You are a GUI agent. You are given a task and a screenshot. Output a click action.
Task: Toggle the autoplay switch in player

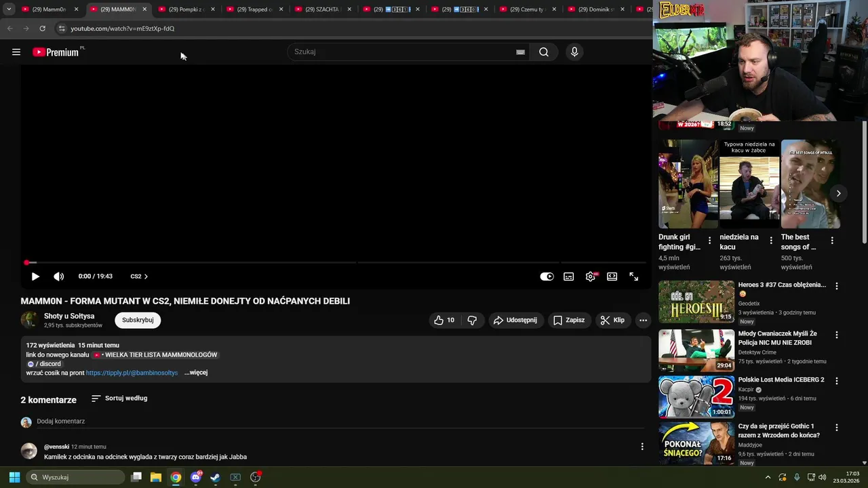pyautogui.click(x=547, y=277)
